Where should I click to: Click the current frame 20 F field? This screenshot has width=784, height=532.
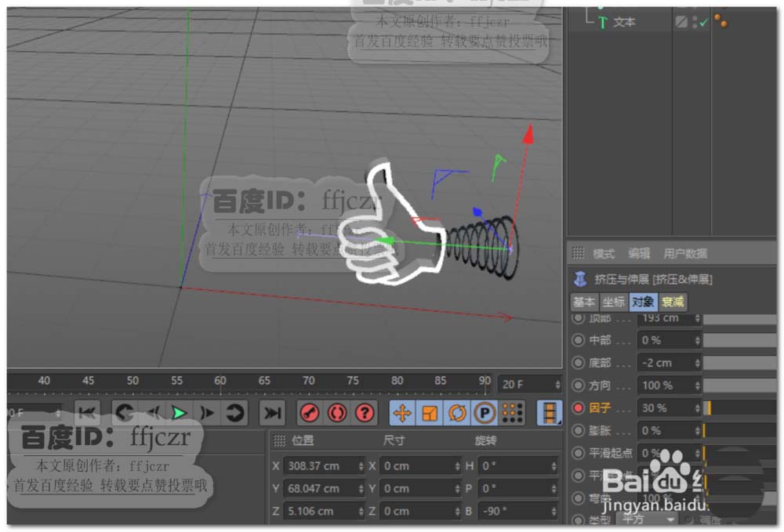(529, 384)
